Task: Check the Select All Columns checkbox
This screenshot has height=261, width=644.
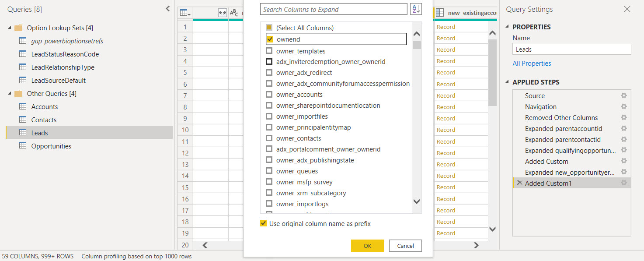Action: point(269,28)
